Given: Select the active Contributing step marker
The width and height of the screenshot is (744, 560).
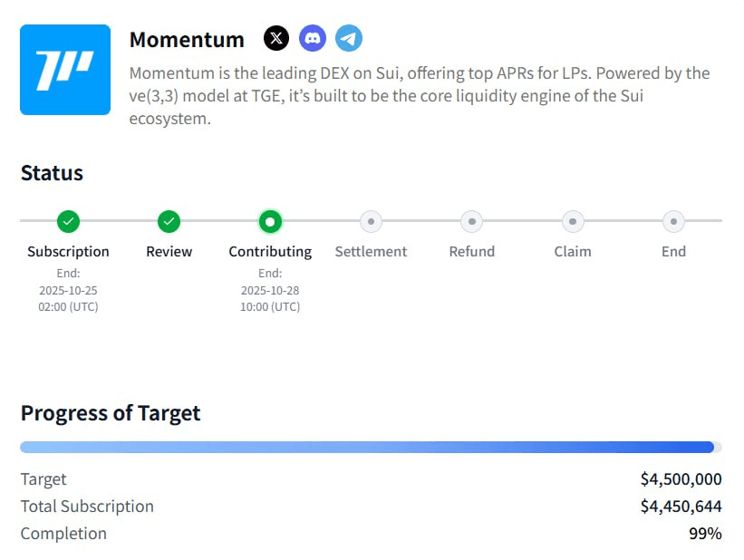Looking at the screenshot, I should point(270,220).
